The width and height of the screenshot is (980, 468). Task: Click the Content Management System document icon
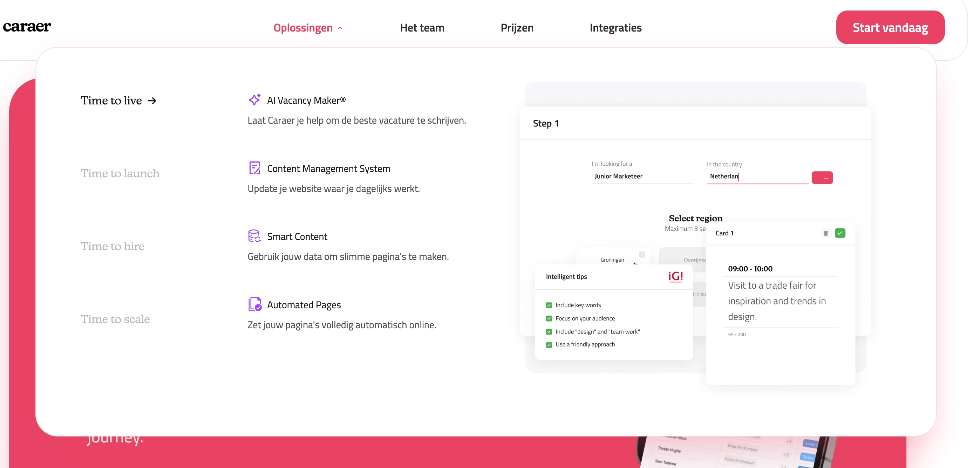(x=254, y=168)
